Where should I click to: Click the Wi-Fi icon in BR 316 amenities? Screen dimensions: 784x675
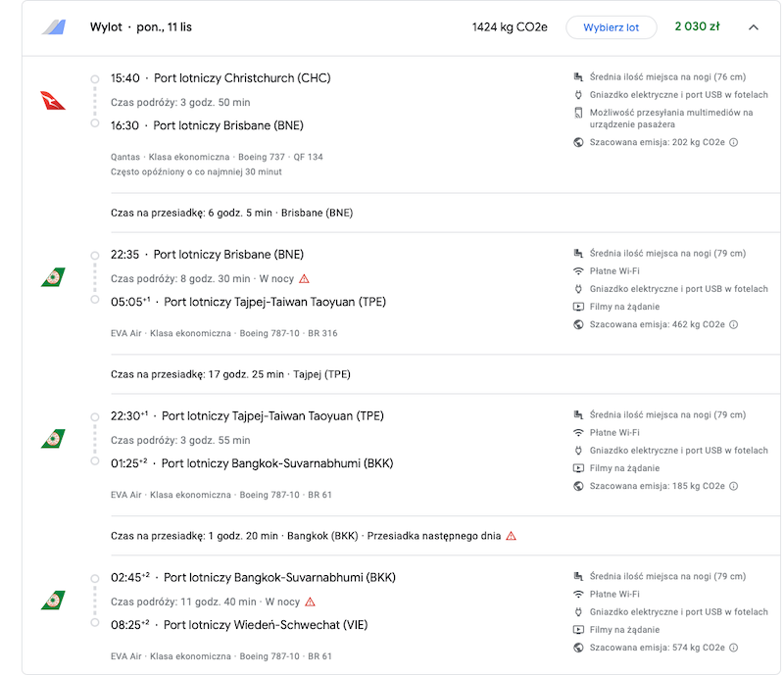pos(578,271)
